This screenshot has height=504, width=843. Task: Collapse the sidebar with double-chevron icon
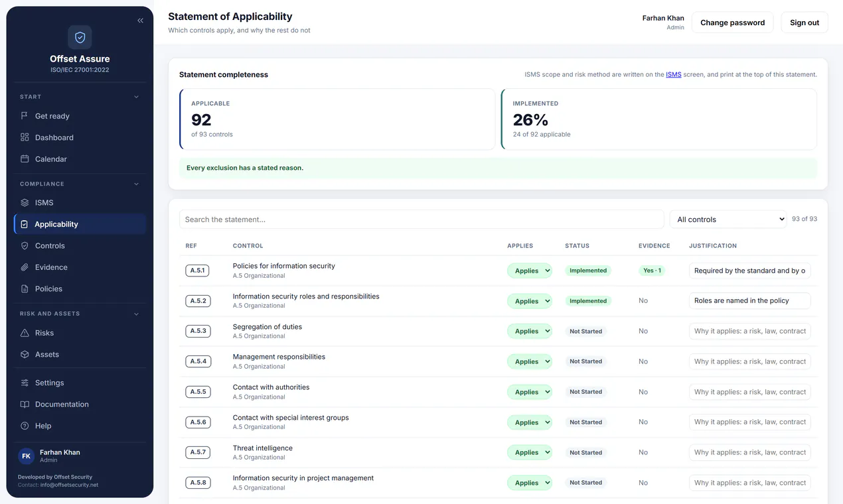(x=140, y=21)
